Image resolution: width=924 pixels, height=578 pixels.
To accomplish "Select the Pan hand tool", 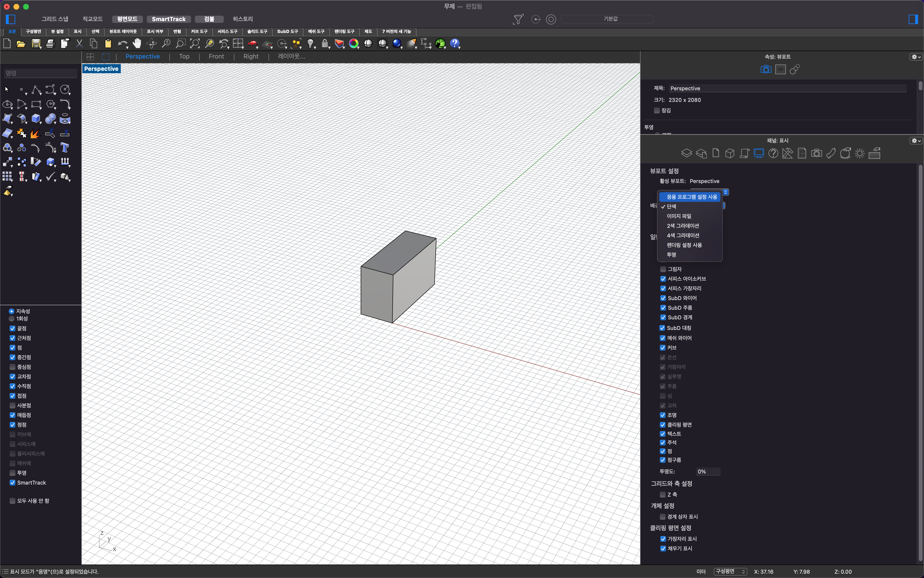I will [137, 44].
